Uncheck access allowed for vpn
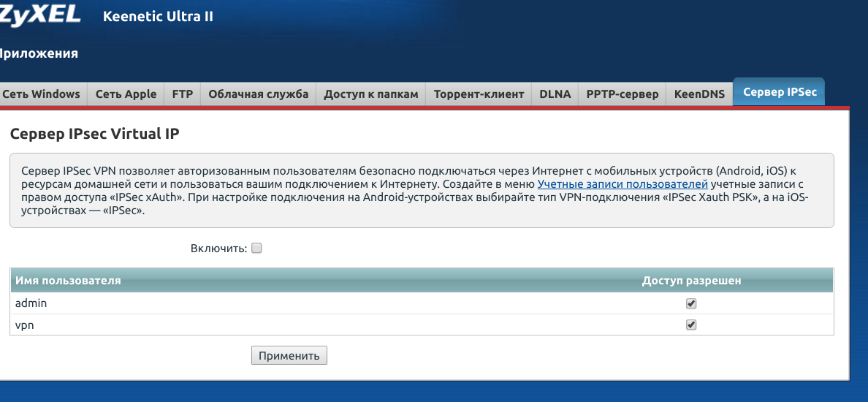 [x=691, y=325]
